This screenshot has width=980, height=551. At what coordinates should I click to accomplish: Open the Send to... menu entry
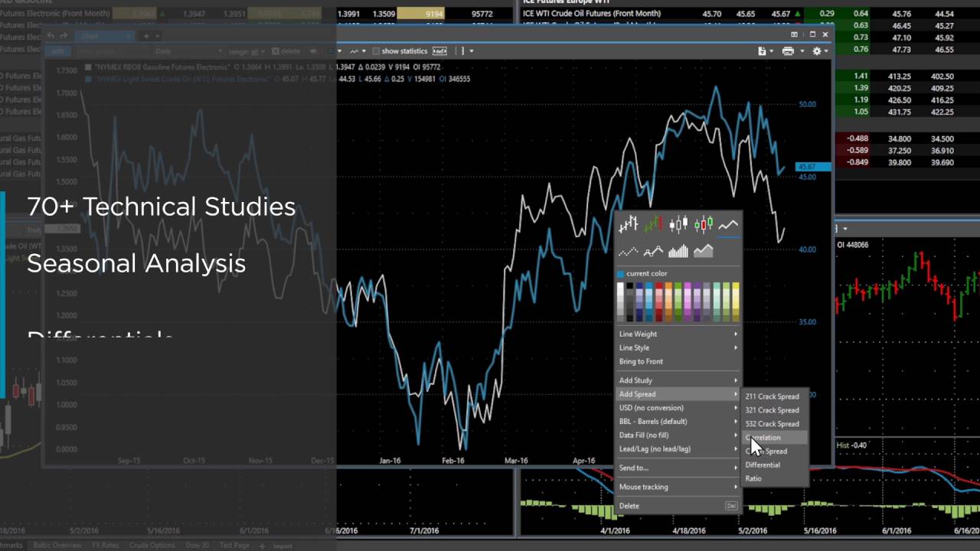[x=679, y=468]
